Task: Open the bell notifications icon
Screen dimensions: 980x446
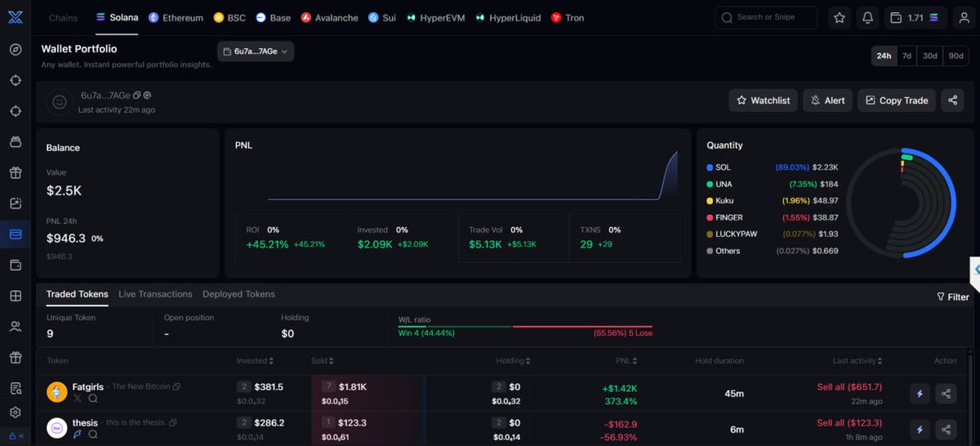Action: pyautogui.click(x=867, y=17)
